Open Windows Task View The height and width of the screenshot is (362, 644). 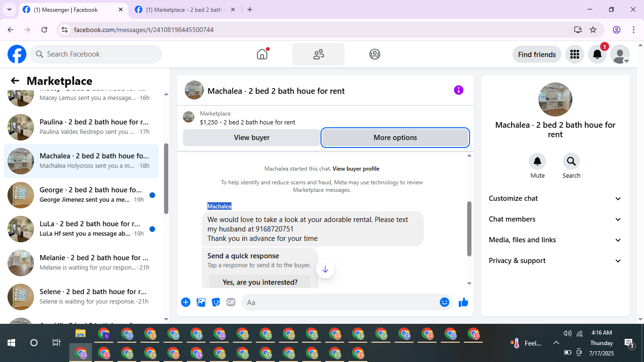click(x=57, y=343)
